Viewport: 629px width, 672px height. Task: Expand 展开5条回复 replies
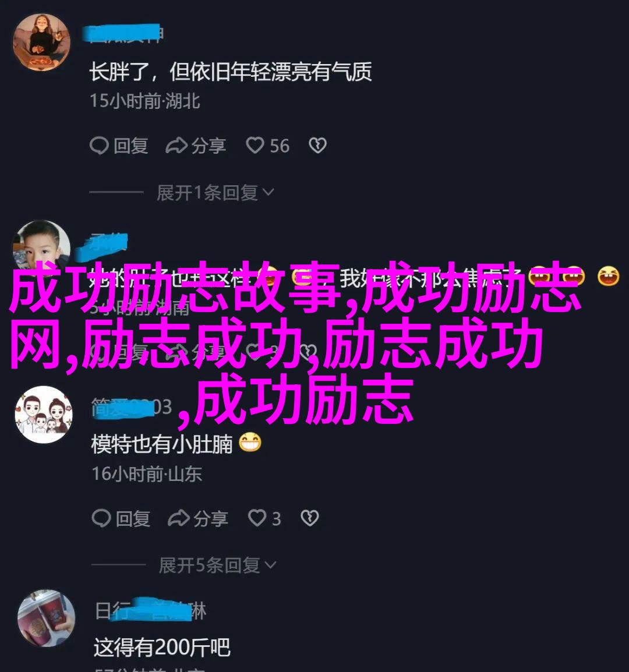217,565
